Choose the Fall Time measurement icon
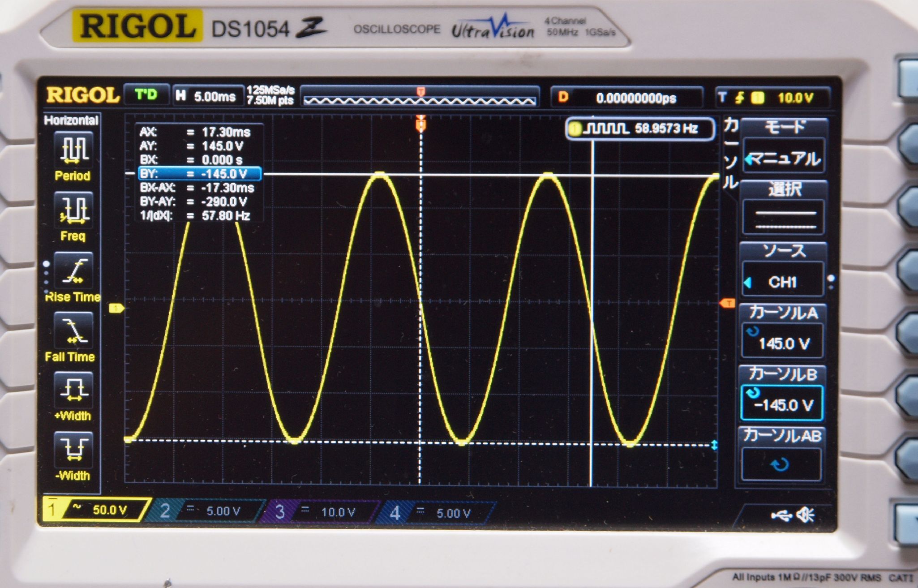Viewport: 918px width, 588px height. [x=73, y=330]
